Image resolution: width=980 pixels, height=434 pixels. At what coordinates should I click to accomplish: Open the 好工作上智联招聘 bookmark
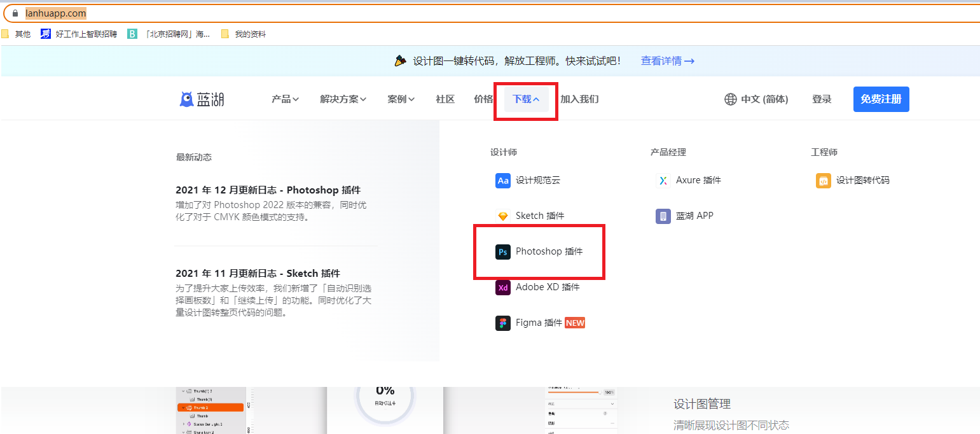[79, 34]
